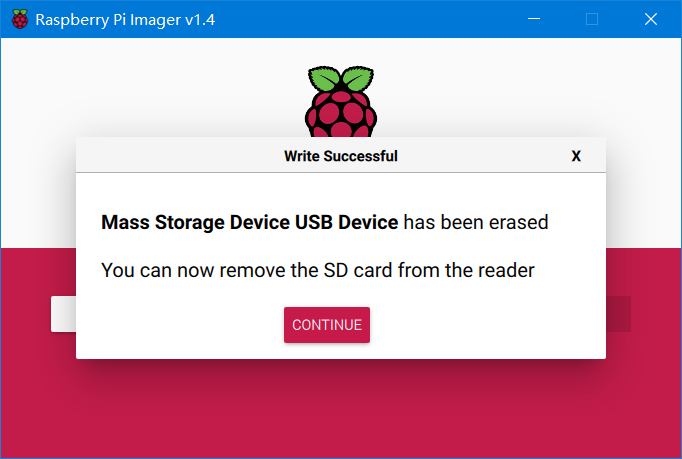Click the small raspberry icon in title bar
The image size is (682, 459).
[20, 19]
